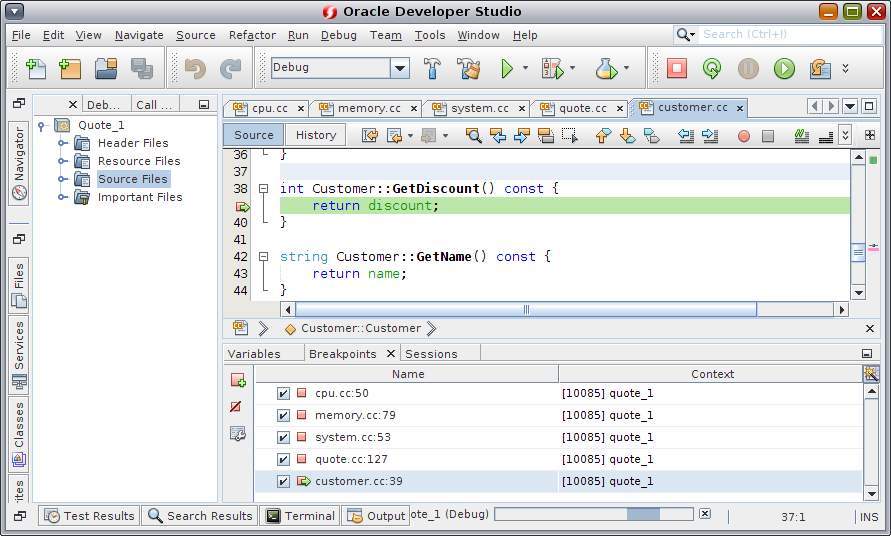Click the editor vertical scrollbar thumb
This screenshot has width=891, height=536.
(x=858, y=252)
